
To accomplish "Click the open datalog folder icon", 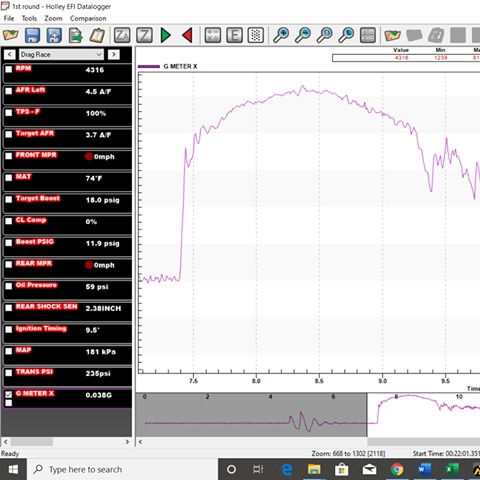I will pyautogui.click(x=11, y=35).
